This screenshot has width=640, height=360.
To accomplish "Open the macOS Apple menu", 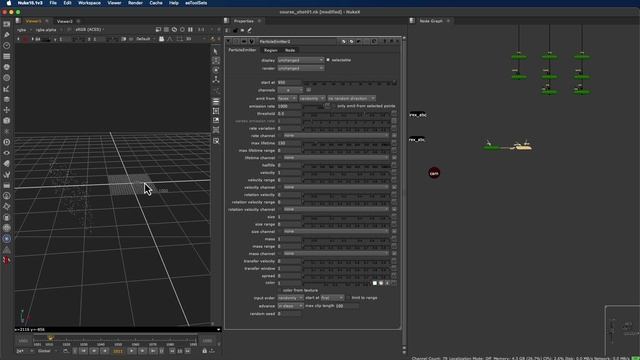I will point(9,3).
